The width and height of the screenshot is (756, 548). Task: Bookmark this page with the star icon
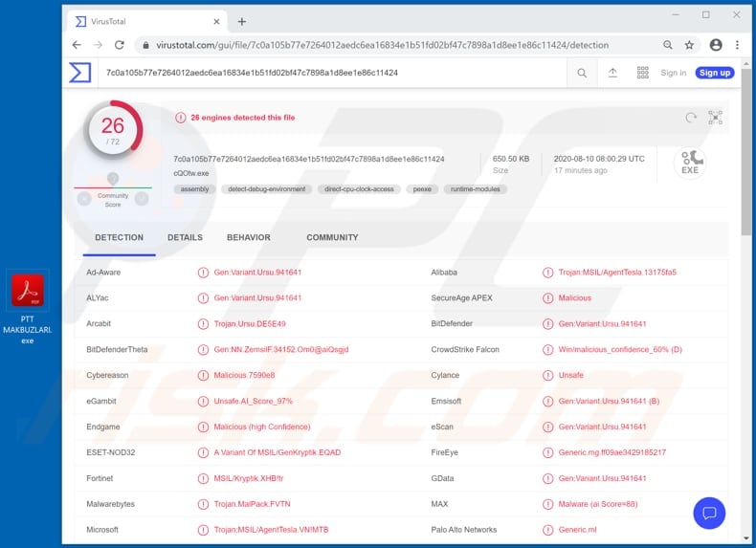click(x=689, y=45)
